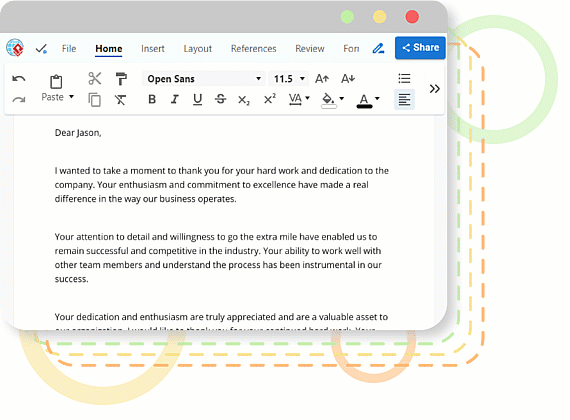Expand more toolbar options chevron
This screenshot has height=420, width=570.
click(x=434, y=89)
